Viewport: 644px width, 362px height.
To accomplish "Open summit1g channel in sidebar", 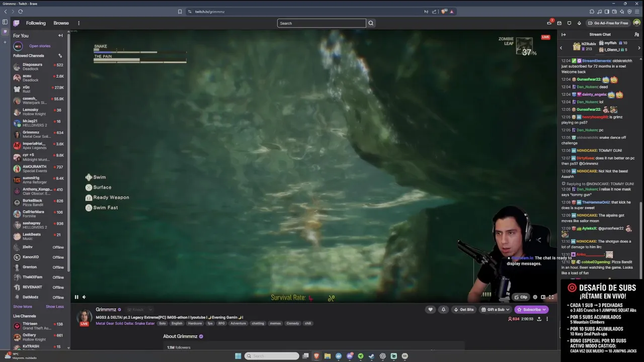I will coord(40,180).
